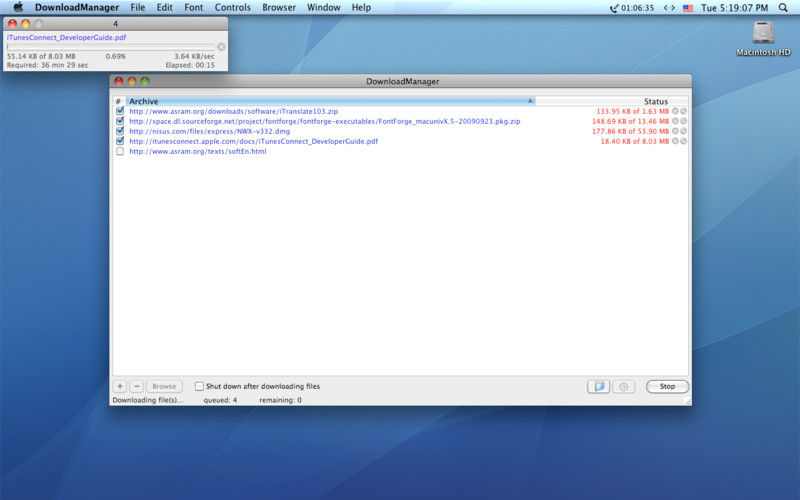Uncheck the FontForge pkg.zip download checkbox
Screen dimensions: 800x500
(x=120, y=121)
